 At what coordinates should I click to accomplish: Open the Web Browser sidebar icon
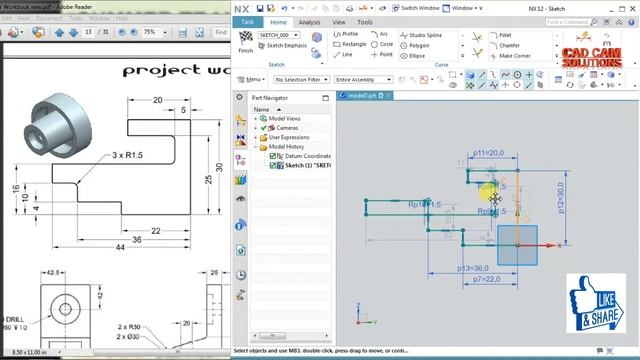pos(240,250)
